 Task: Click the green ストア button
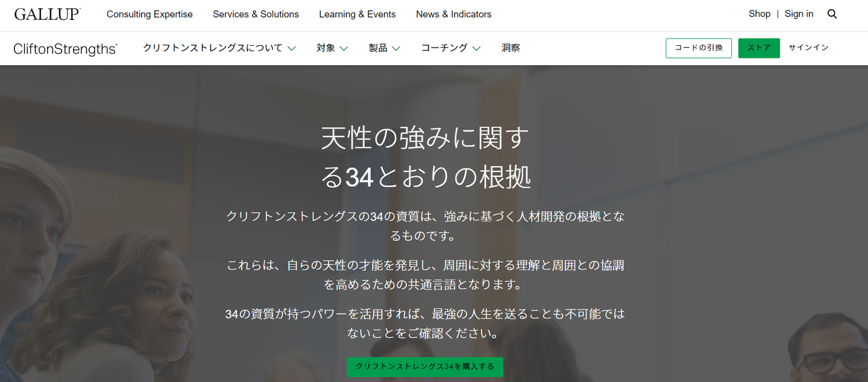[x=759, y=48]
